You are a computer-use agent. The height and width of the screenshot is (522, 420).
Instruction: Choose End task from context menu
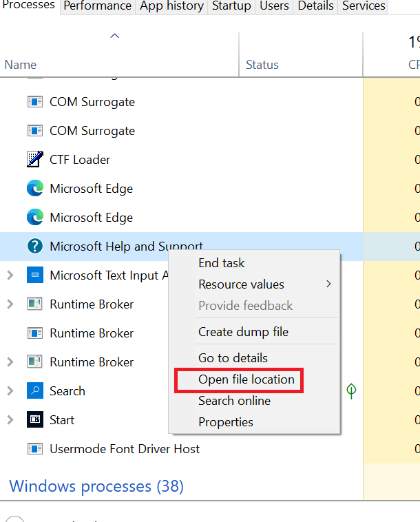pyautogui.click(x=255, y=263)
